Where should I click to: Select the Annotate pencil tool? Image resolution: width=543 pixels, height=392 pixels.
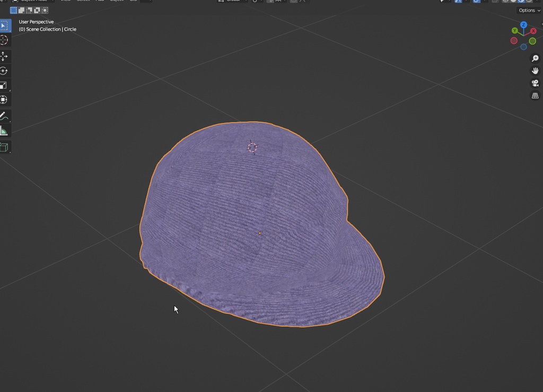pos(4,116)
